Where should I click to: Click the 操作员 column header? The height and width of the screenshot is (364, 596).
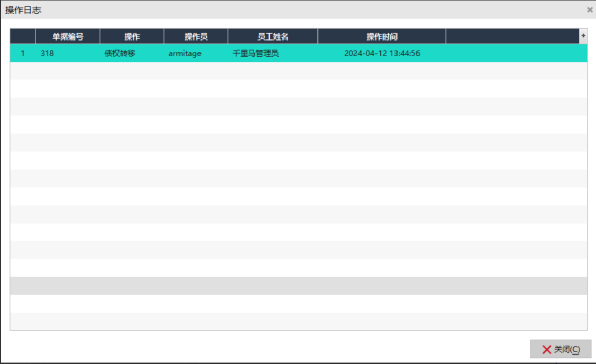[x=196, y=36]
